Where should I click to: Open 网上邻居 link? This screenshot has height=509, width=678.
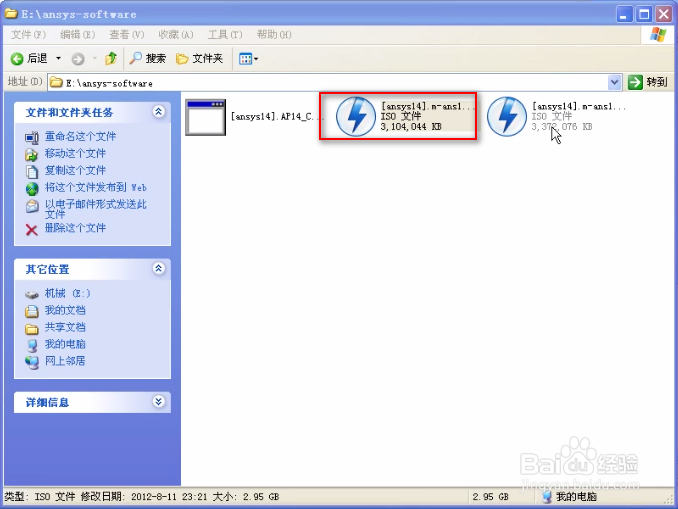click(65, 361)
